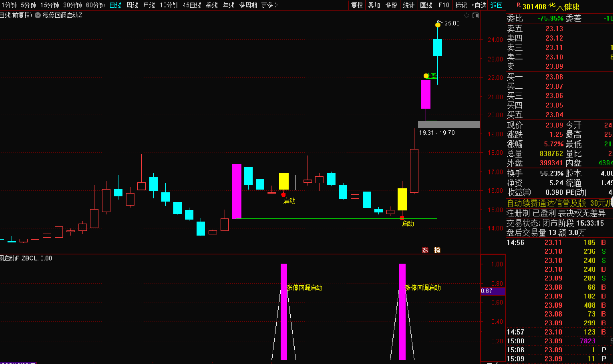Viewport: 613px width, 364px height.
Task: Expand the 更多 period options
Action: [x=269, y=5]
